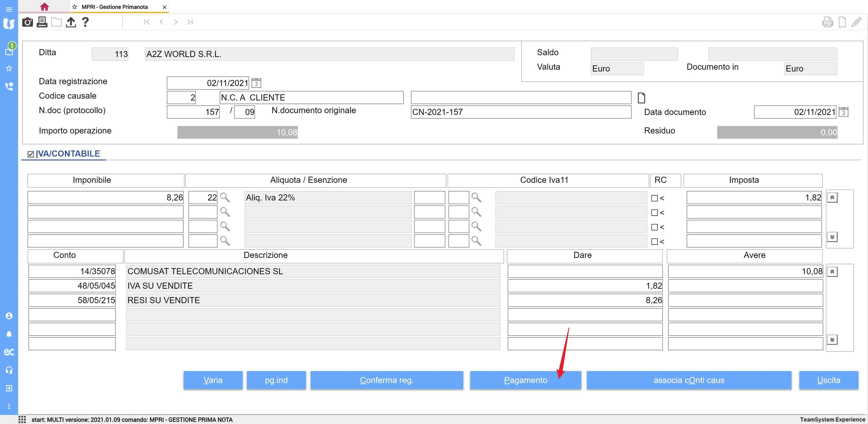Screen dimensions: 868x424
Task: Search aliquota with first row magnifier
Action: 225,197
